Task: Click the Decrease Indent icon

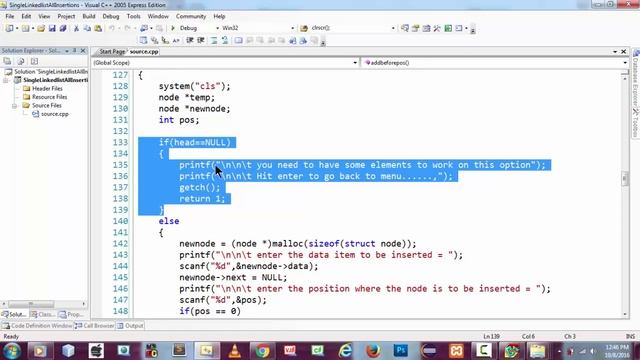Action: (x=190, y=40)
